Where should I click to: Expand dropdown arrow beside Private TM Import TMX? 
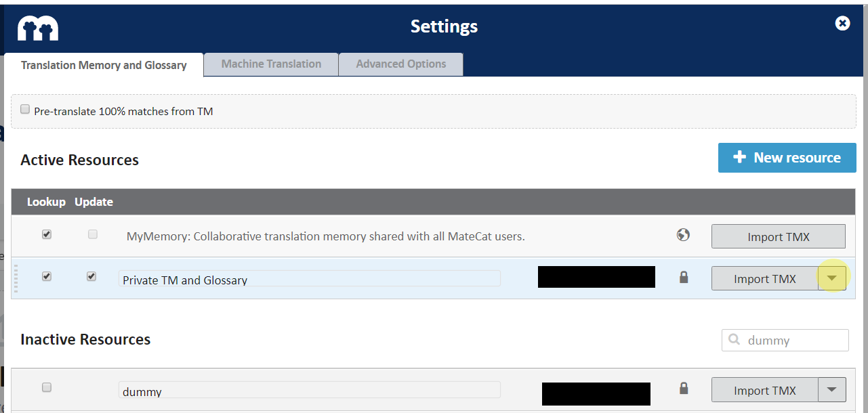click(x=833, y=278)
